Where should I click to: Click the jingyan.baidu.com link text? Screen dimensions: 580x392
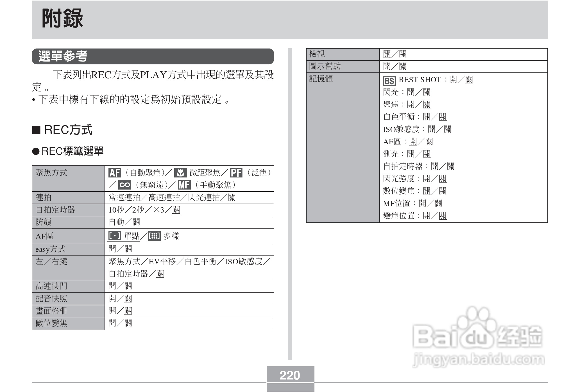(x=478, y=360)
